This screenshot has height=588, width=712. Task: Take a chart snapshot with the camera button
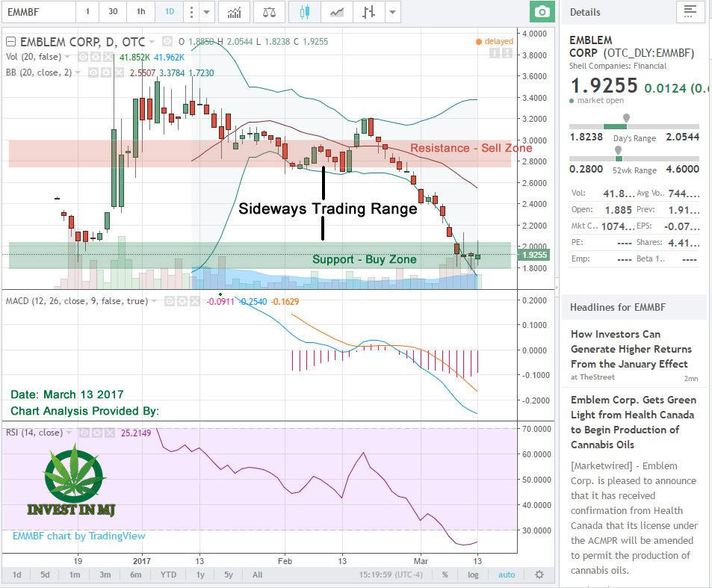(x=542, y=12)
